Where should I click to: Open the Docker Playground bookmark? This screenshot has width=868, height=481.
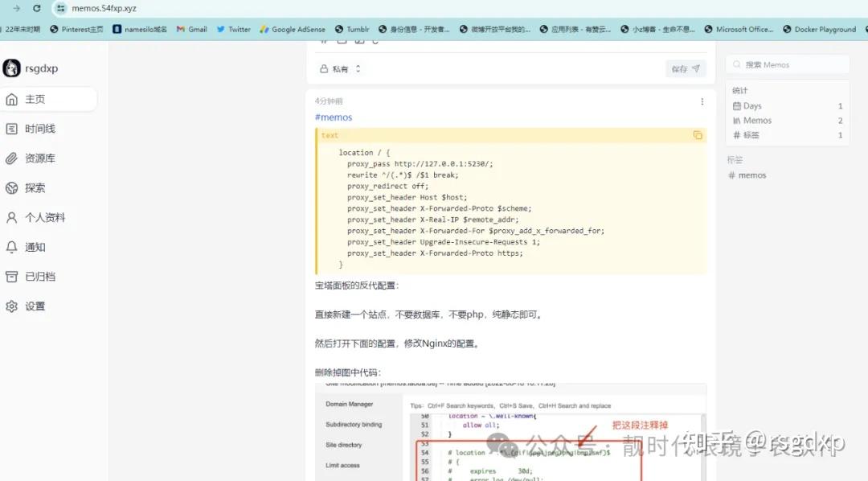click(819, 29)
